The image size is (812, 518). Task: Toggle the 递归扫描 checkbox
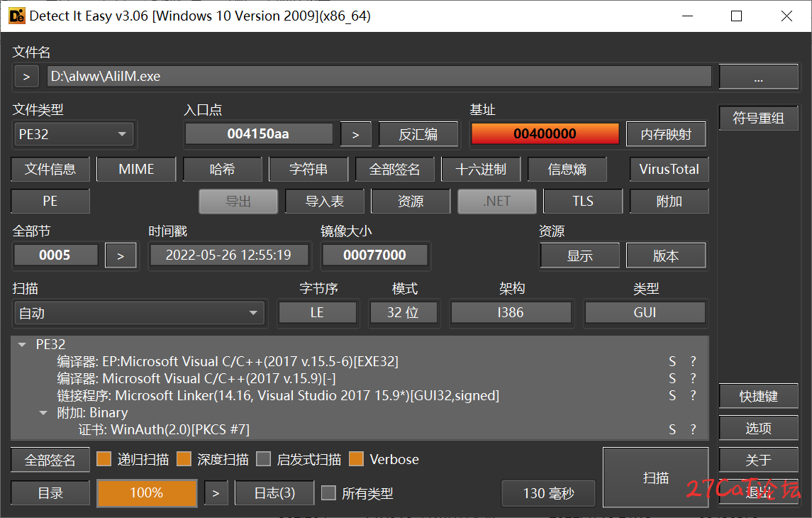[104, 459]
